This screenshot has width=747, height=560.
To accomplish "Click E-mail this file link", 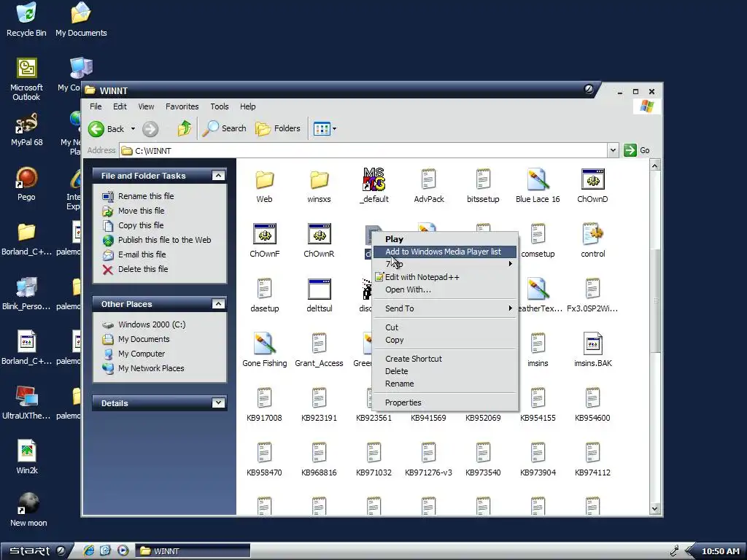I will click(x=142, y=254).
